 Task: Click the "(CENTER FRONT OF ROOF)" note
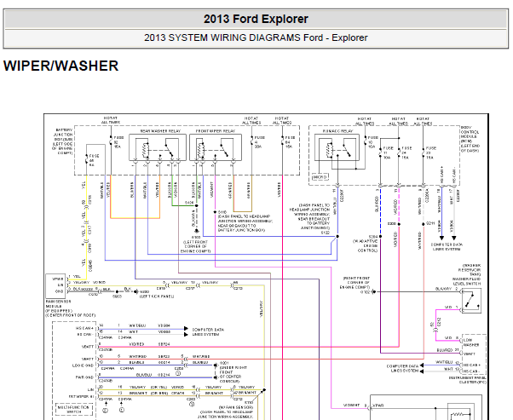71,315
